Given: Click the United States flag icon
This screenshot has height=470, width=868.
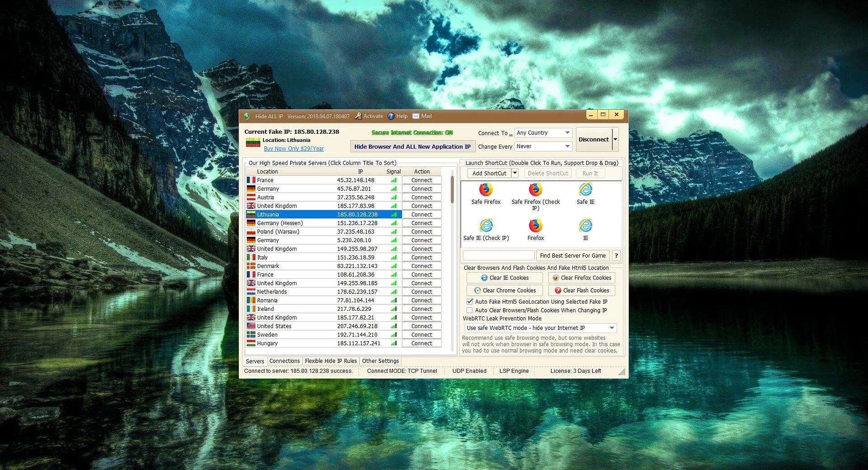Looking at the screenshot, I should click(x=251, y=326).
